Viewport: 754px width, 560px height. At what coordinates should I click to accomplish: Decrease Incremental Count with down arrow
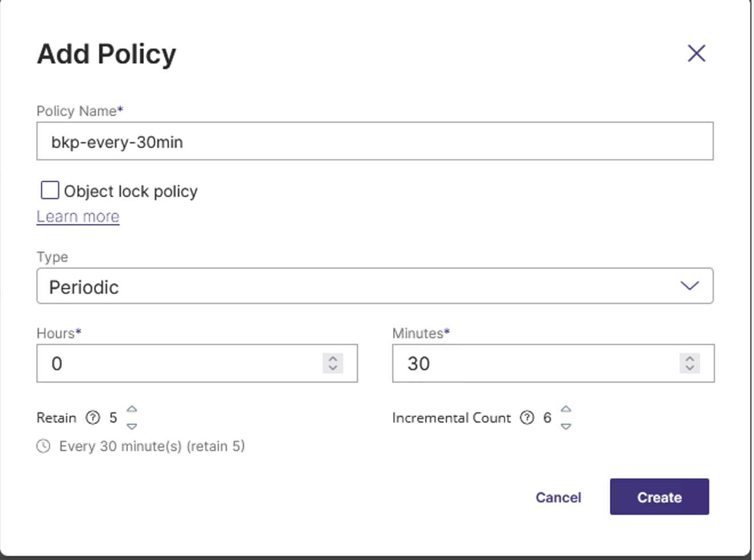(566, 426)
